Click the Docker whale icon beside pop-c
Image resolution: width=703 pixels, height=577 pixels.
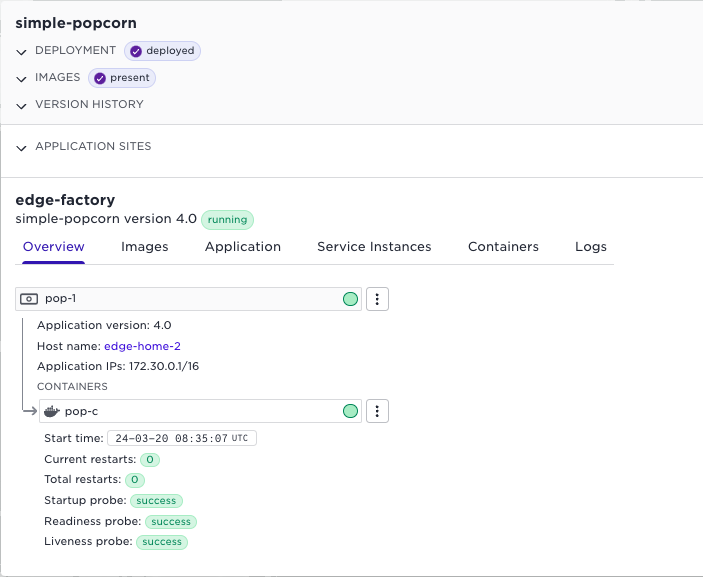point(52,411)
